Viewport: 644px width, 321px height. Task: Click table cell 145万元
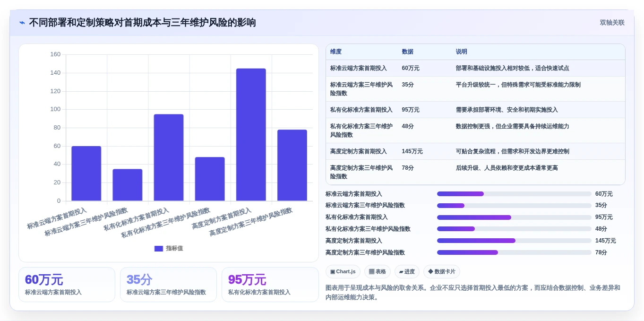pos(412,151)
